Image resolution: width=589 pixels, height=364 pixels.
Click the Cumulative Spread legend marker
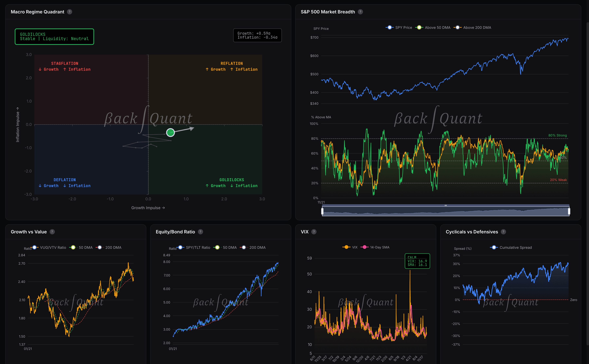point(494,247)
